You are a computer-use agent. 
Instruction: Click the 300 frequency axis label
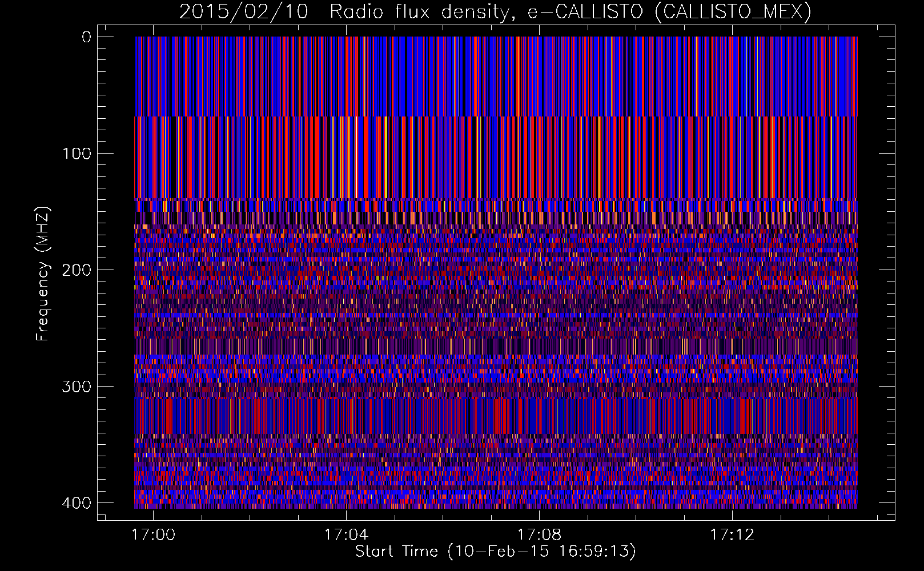click(76, 387)
